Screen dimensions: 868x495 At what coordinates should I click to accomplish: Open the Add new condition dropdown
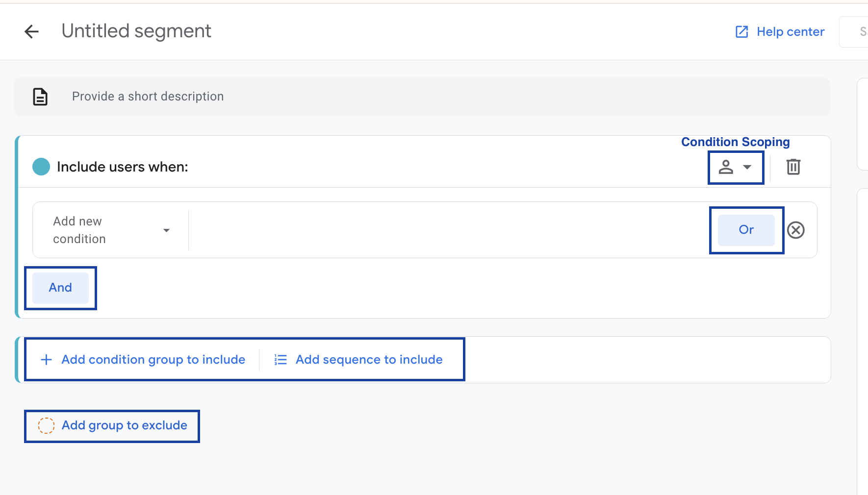pos(110,230)
